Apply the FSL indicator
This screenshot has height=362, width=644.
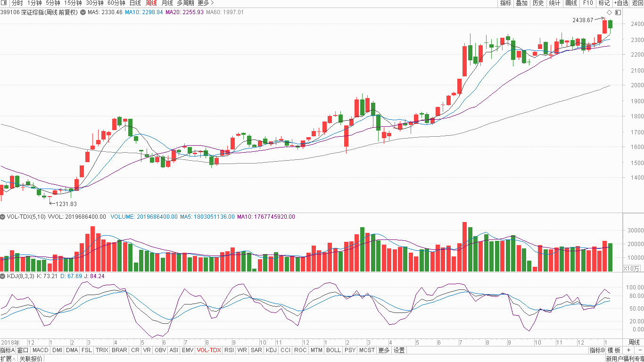pyautogui.click(x=87, y=350)
